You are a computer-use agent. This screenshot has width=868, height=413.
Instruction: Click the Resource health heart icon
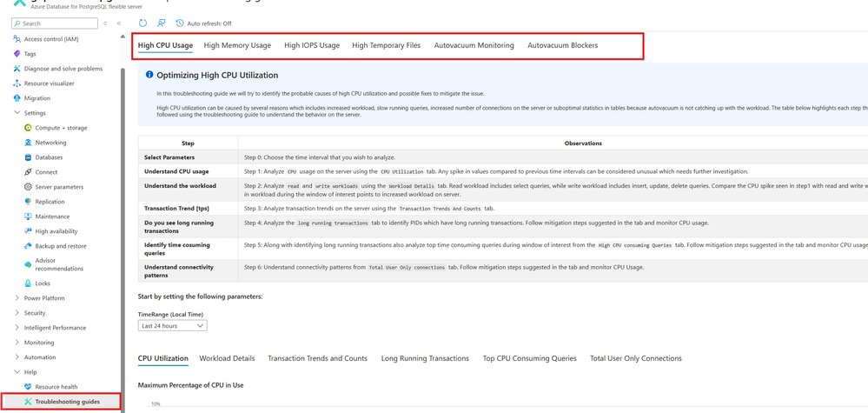pyautogui.click(x=28, y=387)
